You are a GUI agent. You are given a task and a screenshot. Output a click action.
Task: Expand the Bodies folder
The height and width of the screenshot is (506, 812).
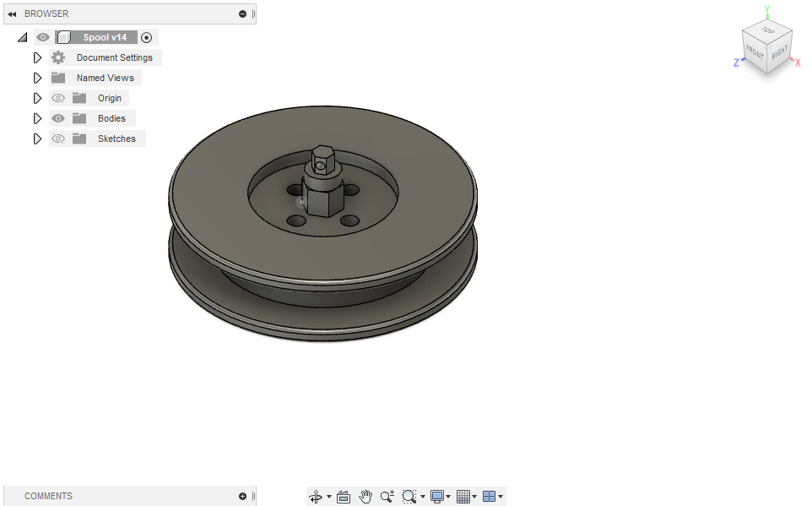coord(37,117)
